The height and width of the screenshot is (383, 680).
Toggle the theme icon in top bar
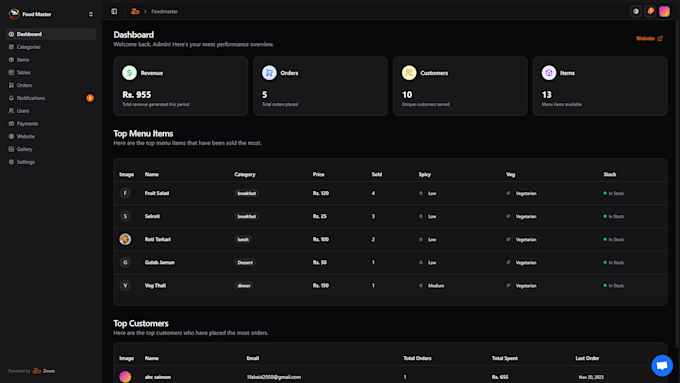click(x=636, y=11)
